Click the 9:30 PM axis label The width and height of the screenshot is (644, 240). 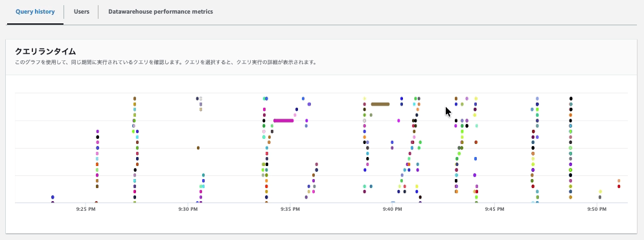click(x=188, y=209)
